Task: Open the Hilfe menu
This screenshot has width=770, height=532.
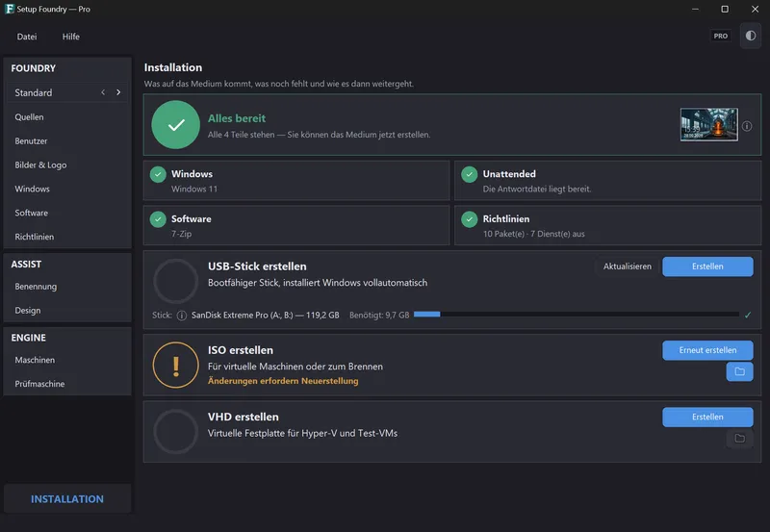Action: 70,37
